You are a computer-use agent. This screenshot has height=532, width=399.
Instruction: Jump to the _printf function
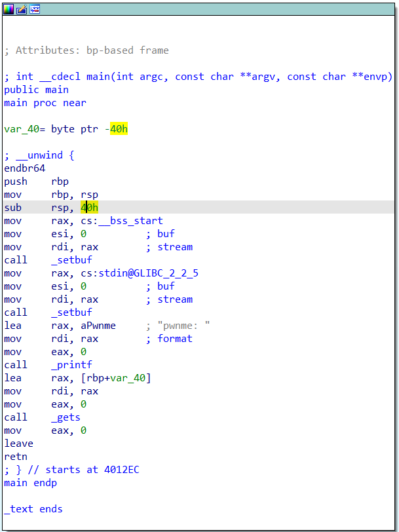[71, 365]
